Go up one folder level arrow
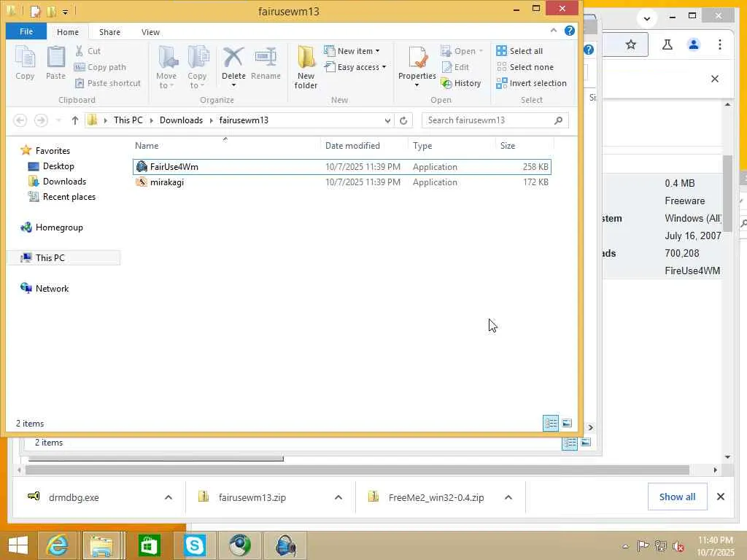The width and height of the screenshot is (747, 560). (75, 120)
